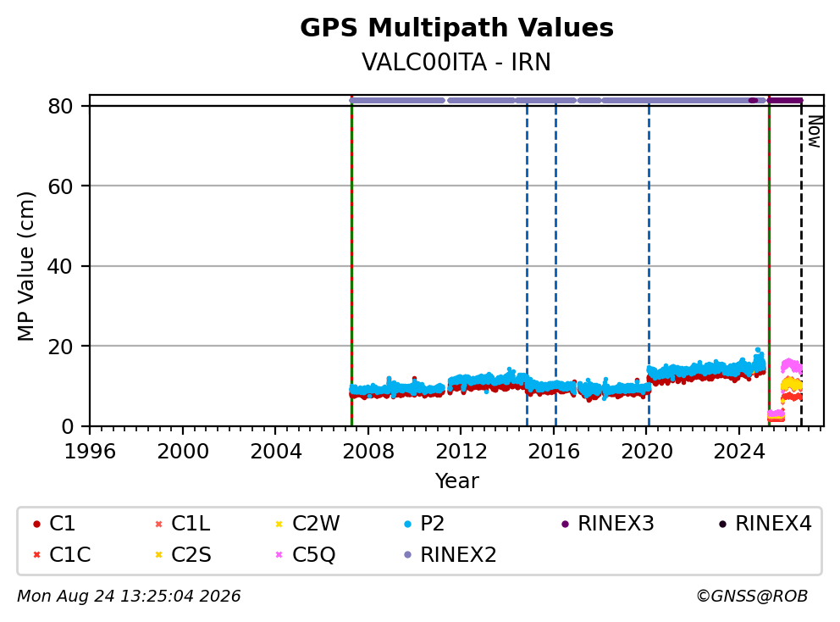This screenshot has height=622, width=840.
Task: Click the C2W yellow legend marker
Action: (279, 524)
